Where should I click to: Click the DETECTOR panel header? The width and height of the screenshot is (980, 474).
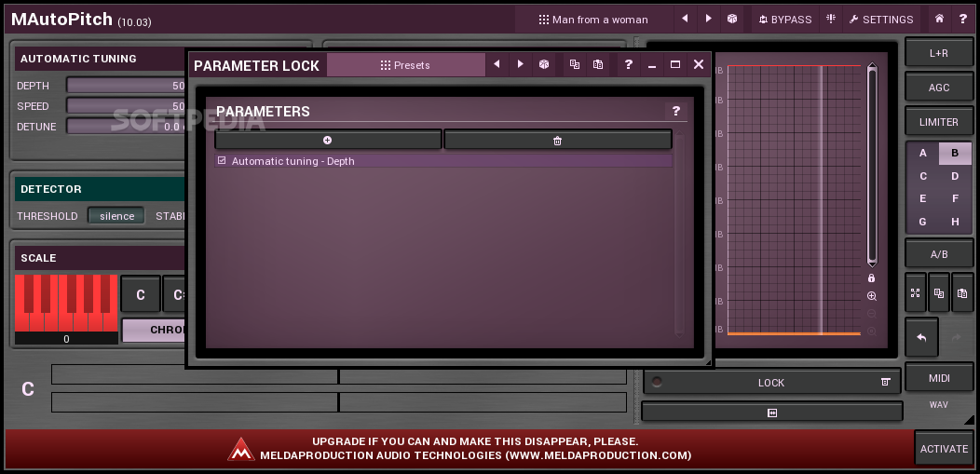click(100, 189)
